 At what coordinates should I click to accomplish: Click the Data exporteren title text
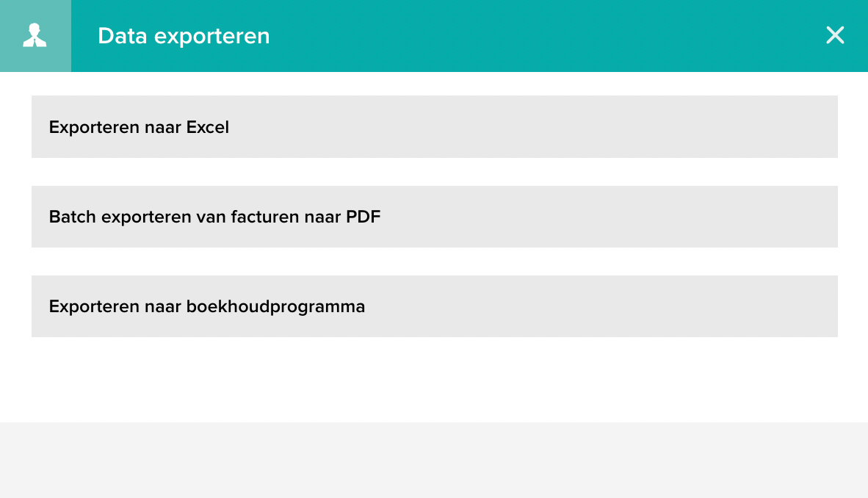(184, 36)
